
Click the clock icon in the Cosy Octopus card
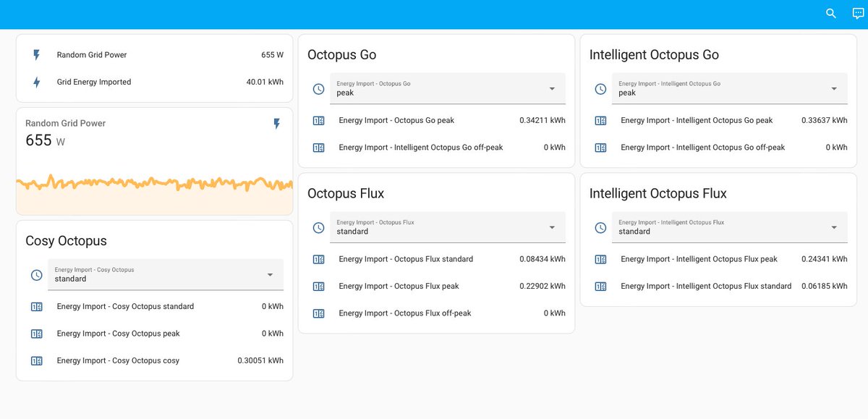[37, 275]
